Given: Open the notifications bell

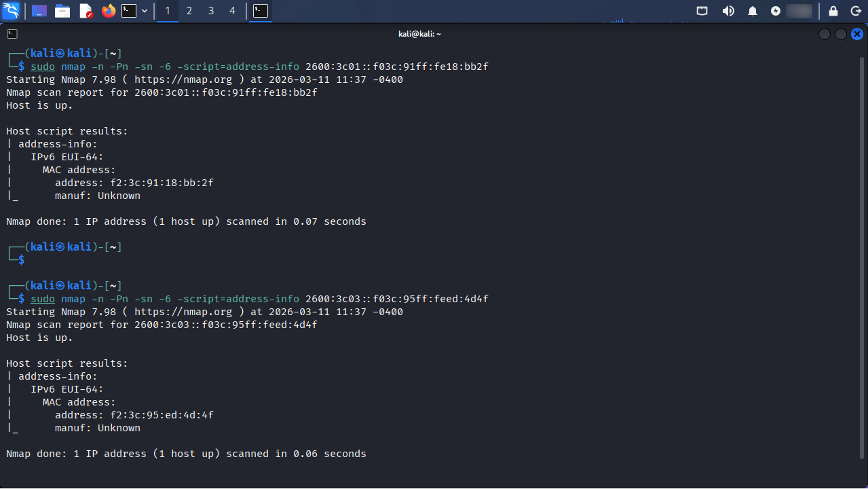Looking at the screenshot, I should coord(753,11).
